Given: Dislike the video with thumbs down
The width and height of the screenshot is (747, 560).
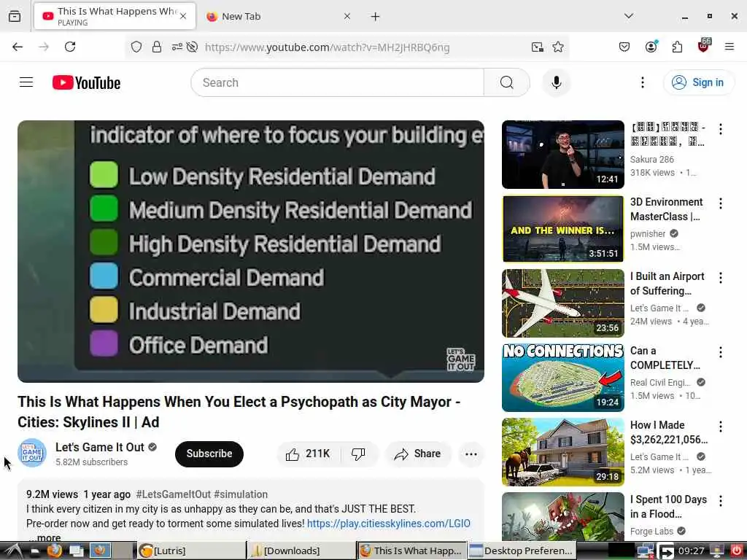Looking at the screenshot, I should pos(359,454).
